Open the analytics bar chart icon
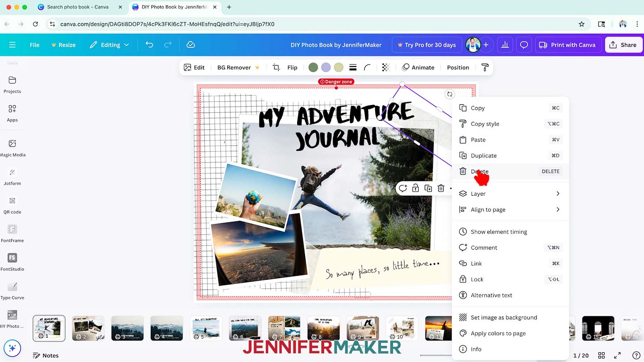644x362 pixels. (x=505, y=45)
